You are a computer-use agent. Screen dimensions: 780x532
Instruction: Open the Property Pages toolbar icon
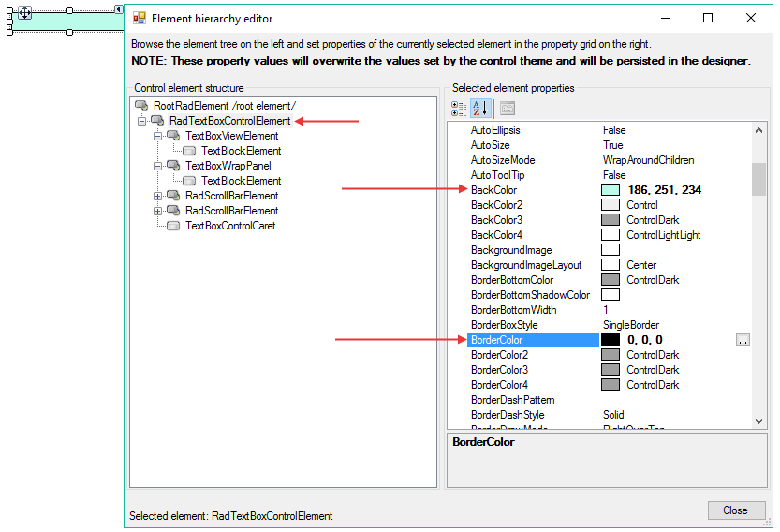[x=508, y=109]
